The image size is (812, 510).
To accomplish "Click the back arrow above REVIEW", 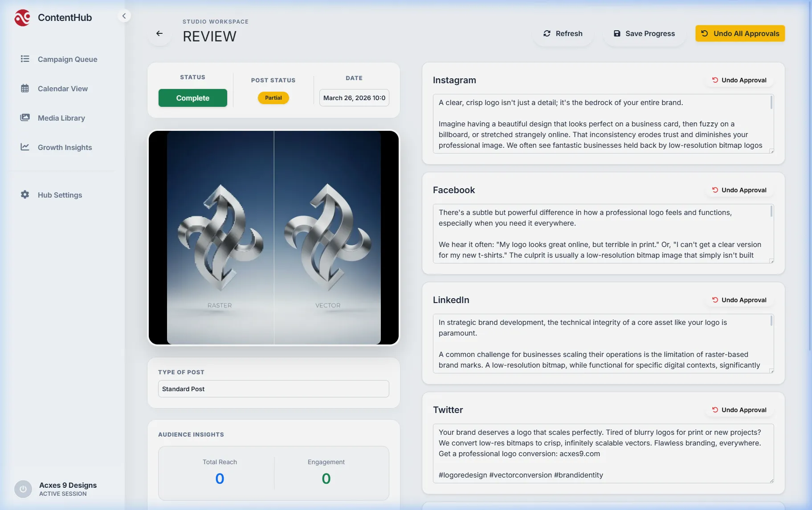I will pos(159,33).
